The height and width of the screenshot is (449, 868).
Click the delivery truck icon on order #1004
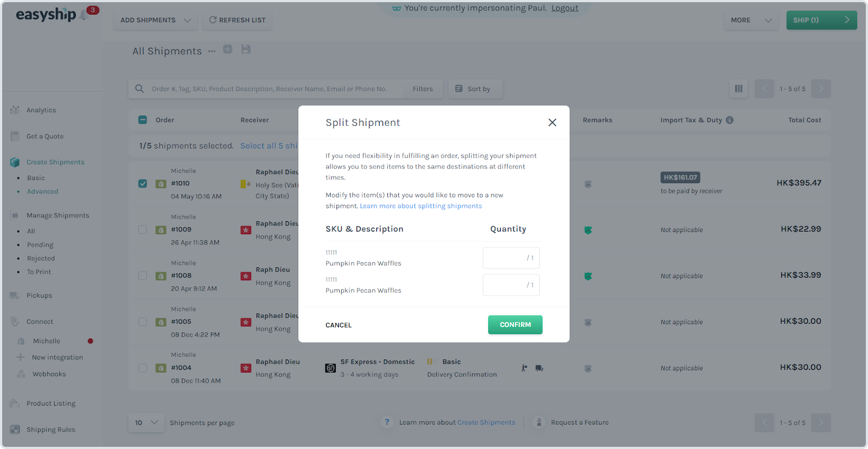(539, 368)
